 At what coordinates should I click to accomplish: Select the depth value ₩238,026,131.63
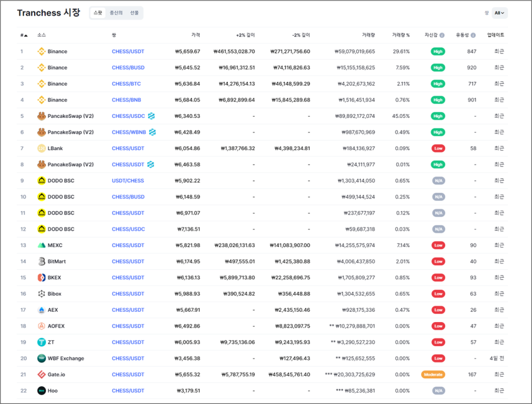[x=234, y=245]
